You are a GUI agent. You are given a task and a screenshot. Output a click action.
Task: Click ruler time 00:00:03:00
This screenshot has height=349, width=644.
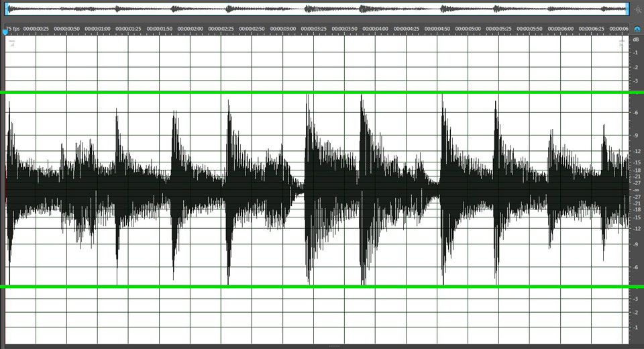(x=282, y=29)
